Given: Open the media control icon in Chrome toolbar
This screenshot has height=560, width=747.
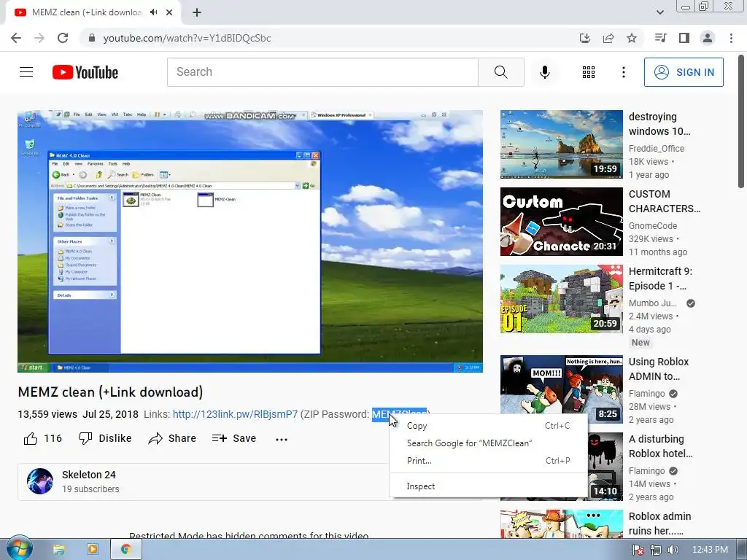Looking at the screenshot, I should (x=660, y=38).
